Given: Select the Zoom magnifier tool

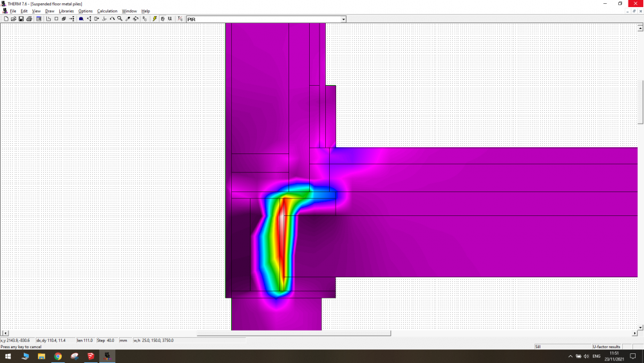Looking at the screenshot, I should pyautogui.click(x=120, y=19).
